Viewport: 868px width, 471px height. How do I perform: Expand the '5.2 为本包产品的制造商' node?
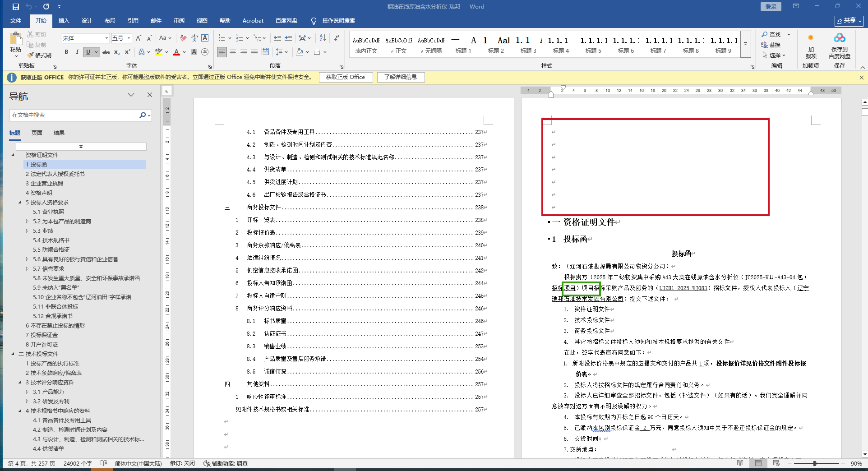(x=27, y=222)
